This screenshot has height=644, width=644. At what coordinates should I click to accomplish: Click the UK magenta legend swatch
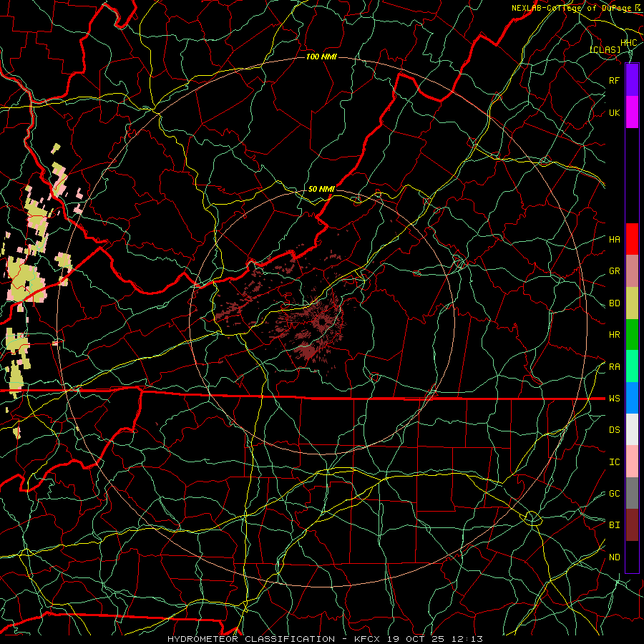pyautogui.click(x=632, y=112)
